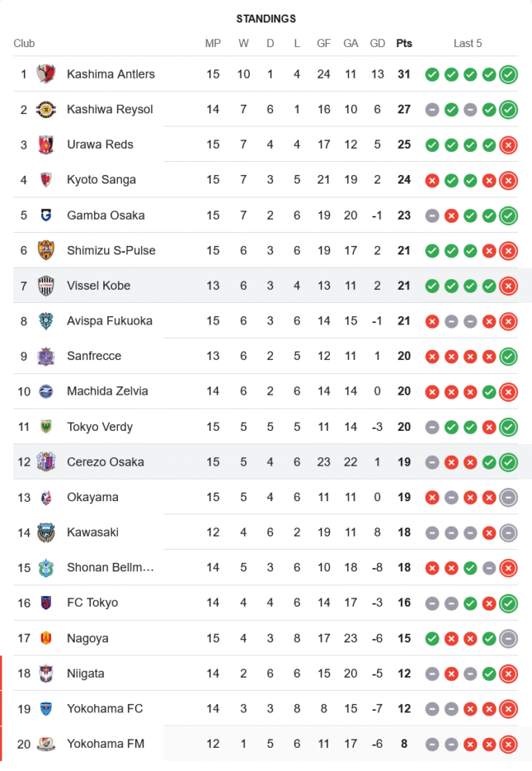Click the Shimizu S-Pulse club crest

tap(45, 251)
